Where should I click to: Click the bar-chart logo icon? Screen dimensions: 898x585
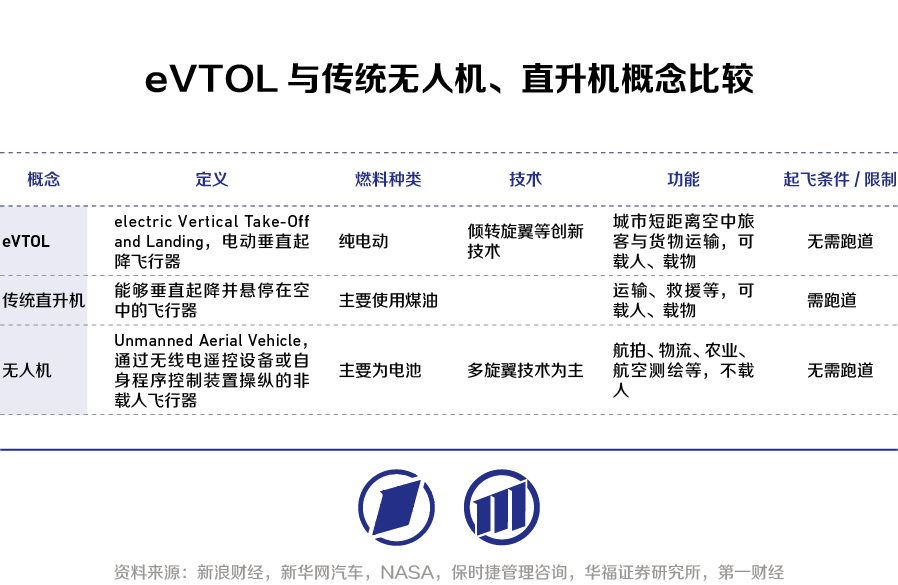pyautogui.click(x=502, y=507)
